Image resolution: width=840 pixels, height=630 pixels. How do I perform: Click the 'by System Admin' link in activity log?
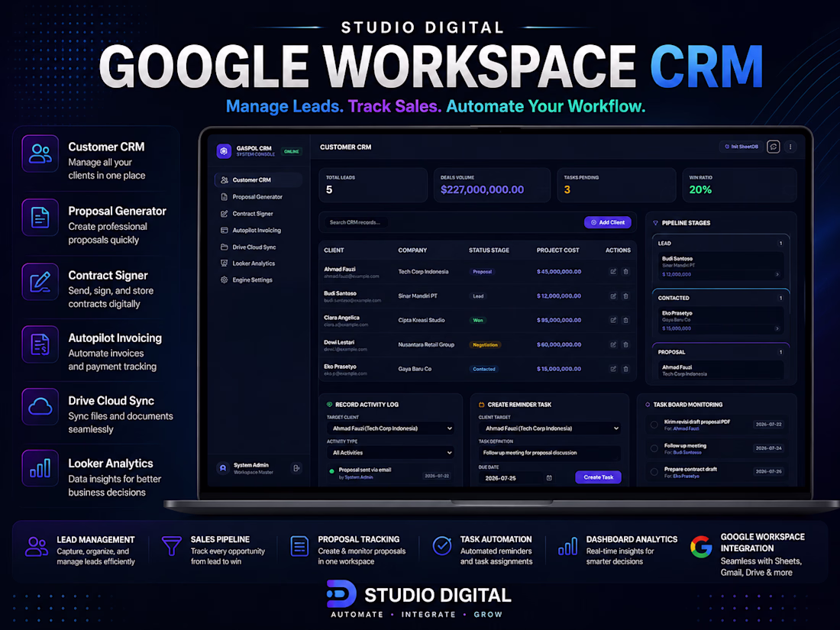click(x=356, y=477)
